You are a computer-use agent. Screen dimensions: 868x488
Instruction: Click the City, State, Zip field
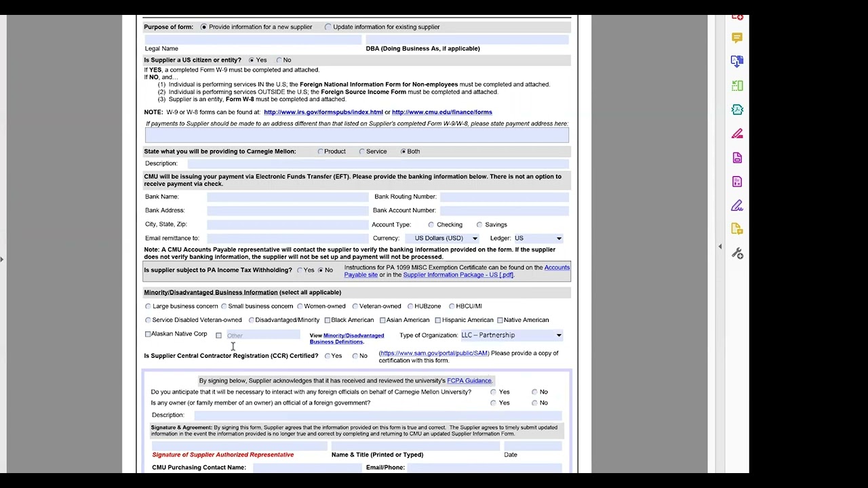pyautogui.click(x=288, y=224)
